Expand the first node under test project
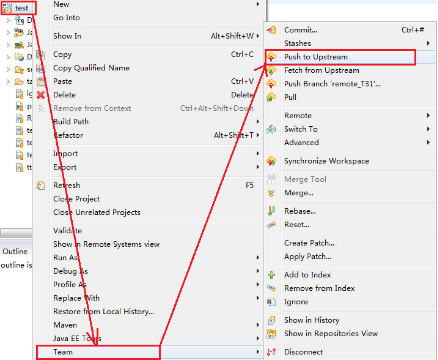Image resolution: width=438 pixels, height=360 pixels. [x=8, y=21]
